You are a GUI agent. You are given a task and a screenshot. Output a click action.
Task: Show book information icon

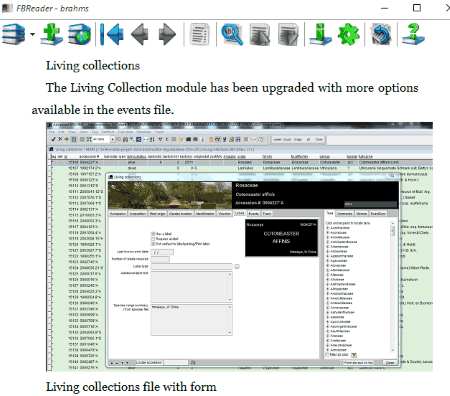[320, 34]
